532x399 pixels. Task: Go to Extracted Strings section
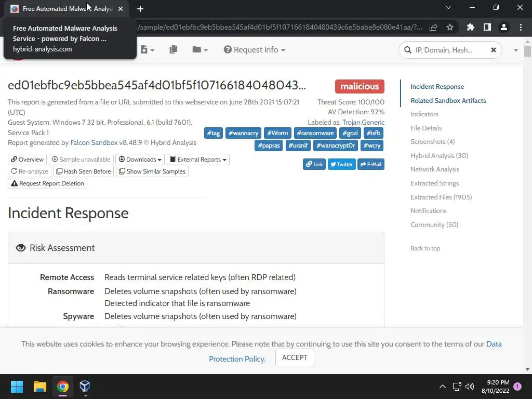click(435, 183)
